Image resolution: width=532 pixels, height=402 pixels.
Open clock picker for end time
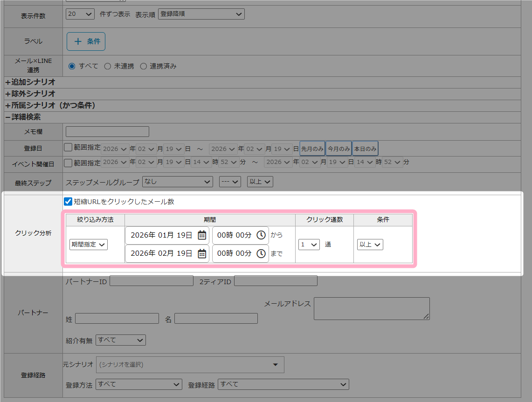[261, 253]
